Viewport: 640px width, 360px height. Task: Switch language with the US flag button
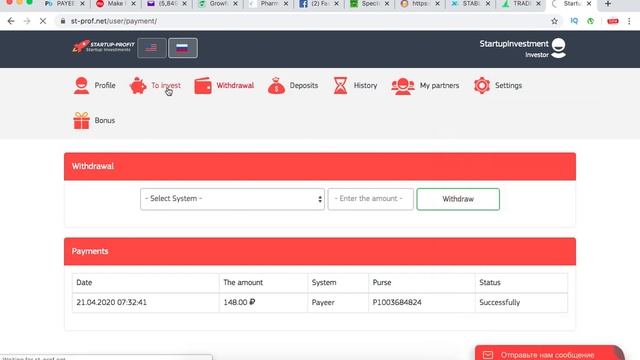click(x=151, y=48)
